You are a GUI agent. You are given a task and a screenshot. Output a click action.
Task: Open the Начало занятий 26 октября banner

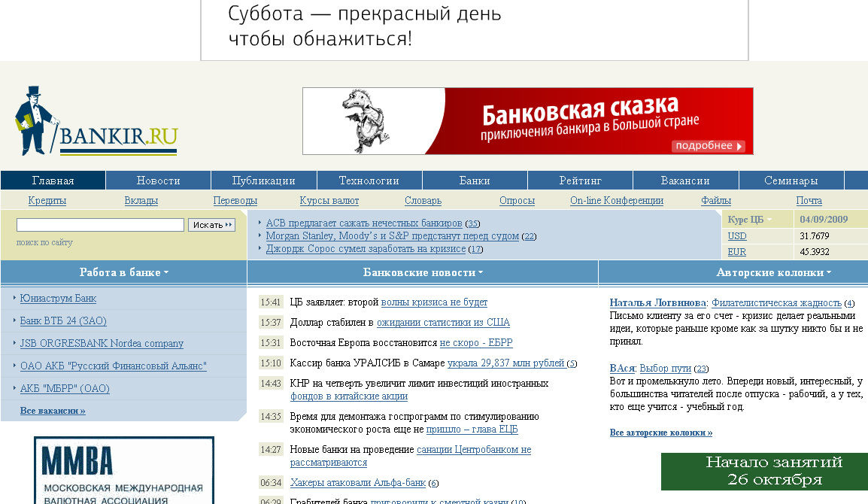(764, 472)
